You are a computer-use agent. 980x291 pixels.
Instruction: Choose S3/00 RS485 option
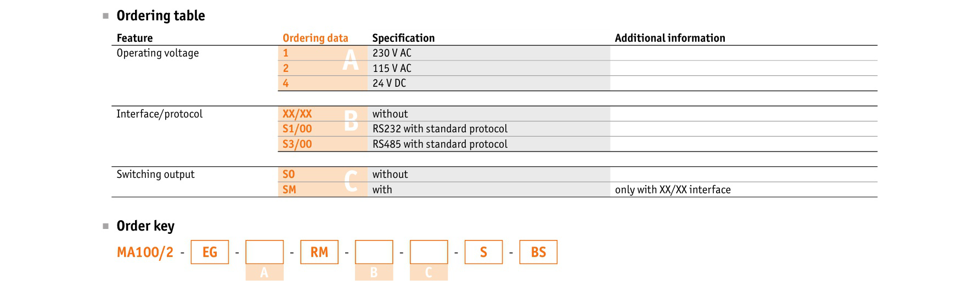(x=297, y=144)
